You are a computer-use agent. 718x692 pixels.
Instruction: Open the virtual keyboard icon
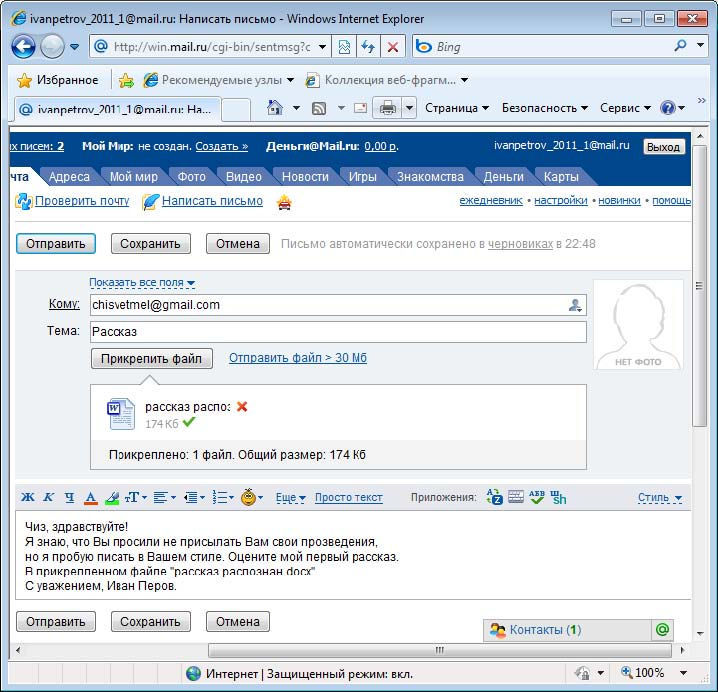(x=516, y=497)
